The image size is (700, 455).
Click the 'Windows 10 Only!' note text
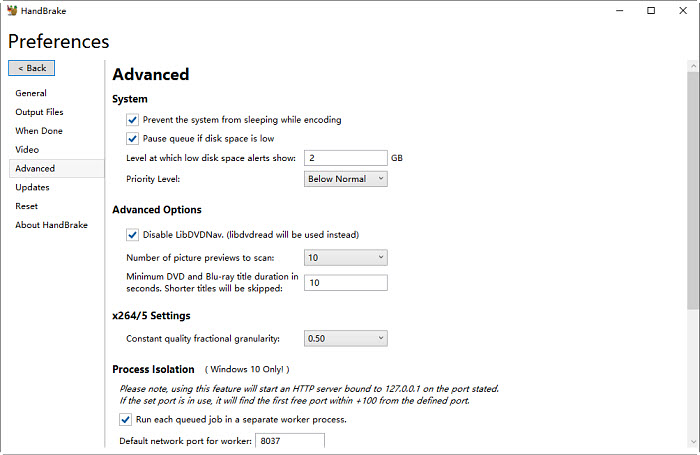[x=247, y=369]
